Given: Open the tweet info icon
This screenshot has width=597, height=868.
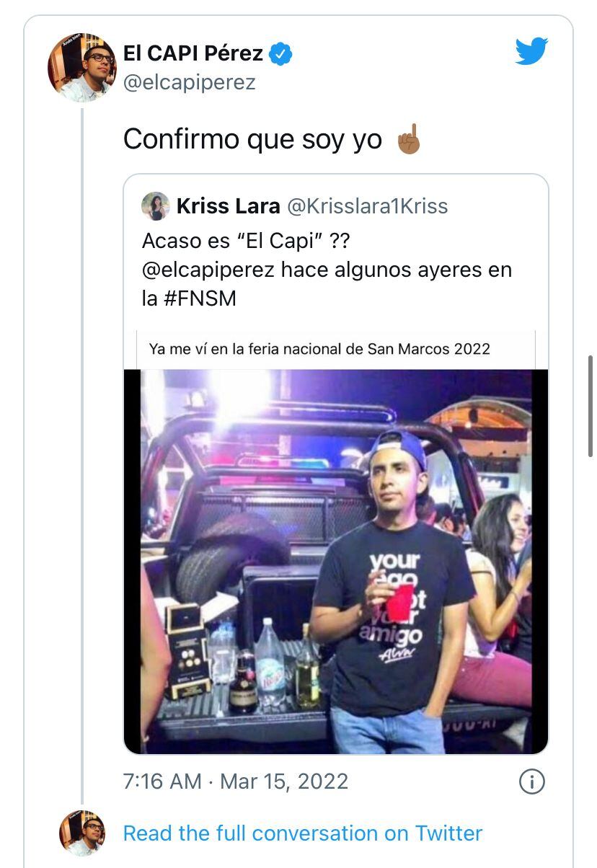Looking at the screenshot, I should 532,781.
